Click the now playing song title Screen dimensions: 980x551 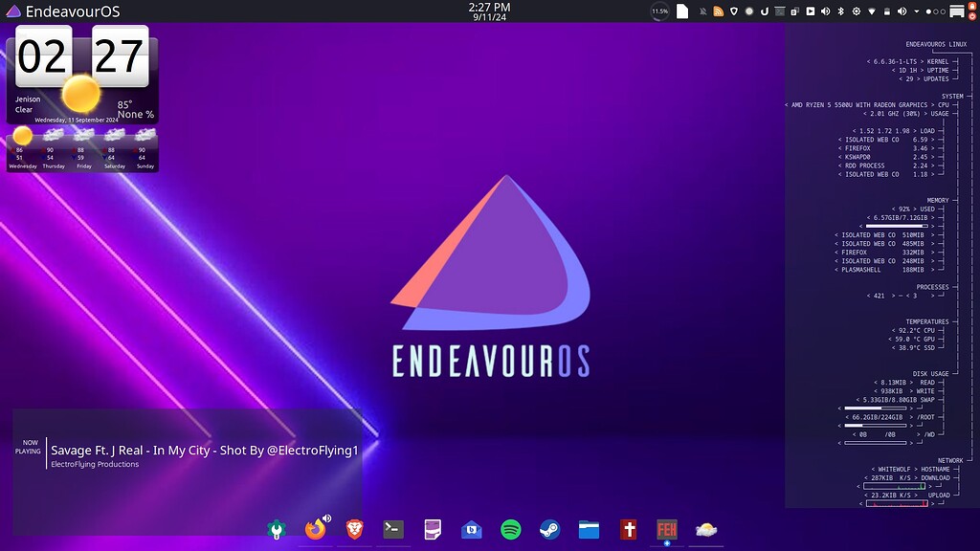point(204,450)
